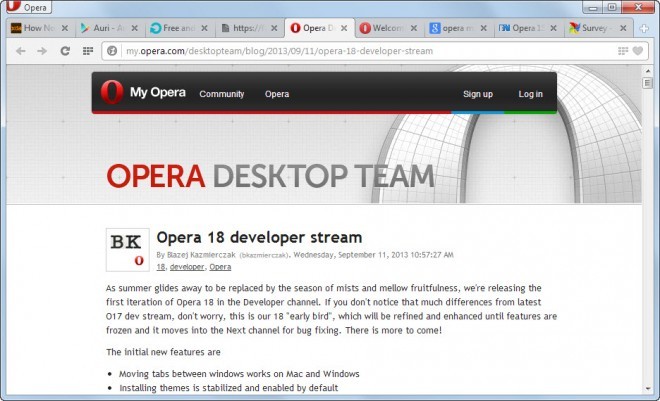The image size is (660, 401).
Task: Click the 'Opera' tag link under post title
Action: click(220, 267)
